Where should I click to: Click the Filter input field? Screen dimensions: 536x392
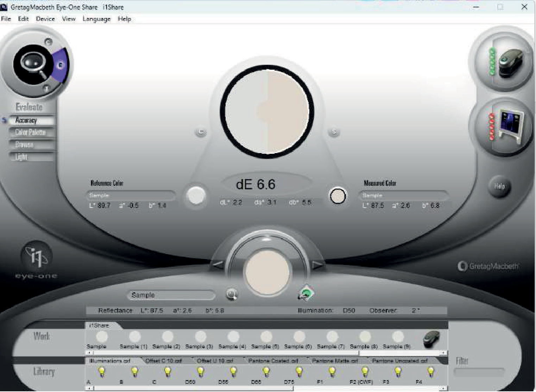(x=479, y=372)
